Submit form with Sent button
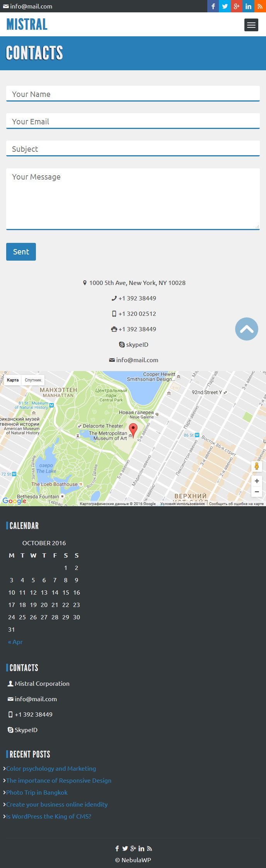This screenshot has height=868, width=266. tap(21, 252)
